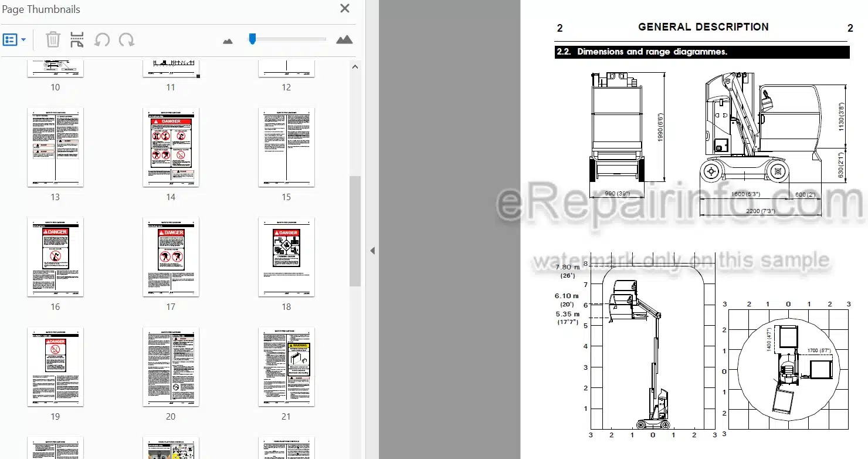Click the 6.10 m (20') height label
The height and width of the screenshot is (459, 868).
click(x=567, y=300)
